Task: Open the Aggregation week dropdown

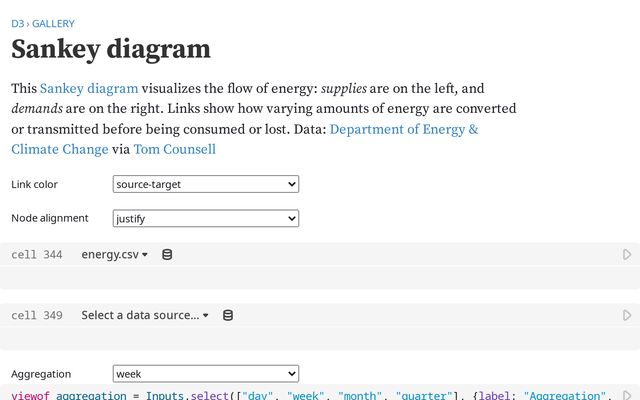Action: [206, 374]
